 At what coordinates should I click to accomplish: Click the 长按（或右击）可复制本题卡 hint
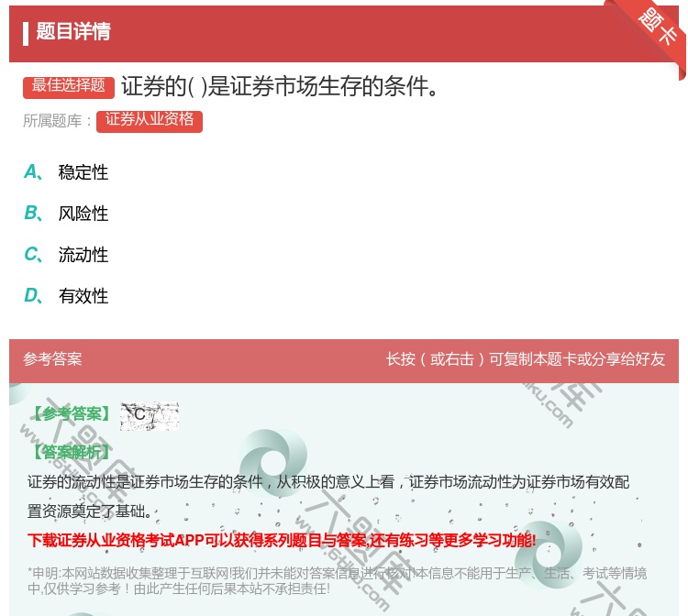point(526,359)
